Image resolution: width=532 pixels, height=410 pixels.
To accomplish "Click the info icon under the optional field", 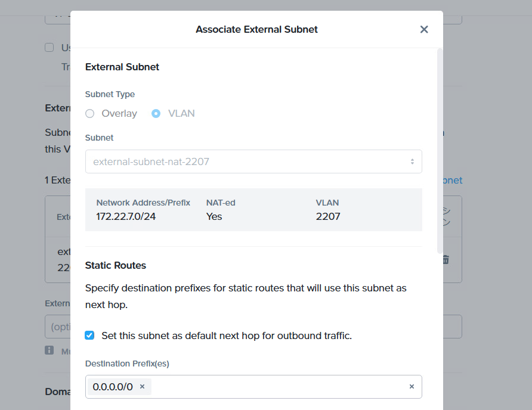I will pos(50,350).
